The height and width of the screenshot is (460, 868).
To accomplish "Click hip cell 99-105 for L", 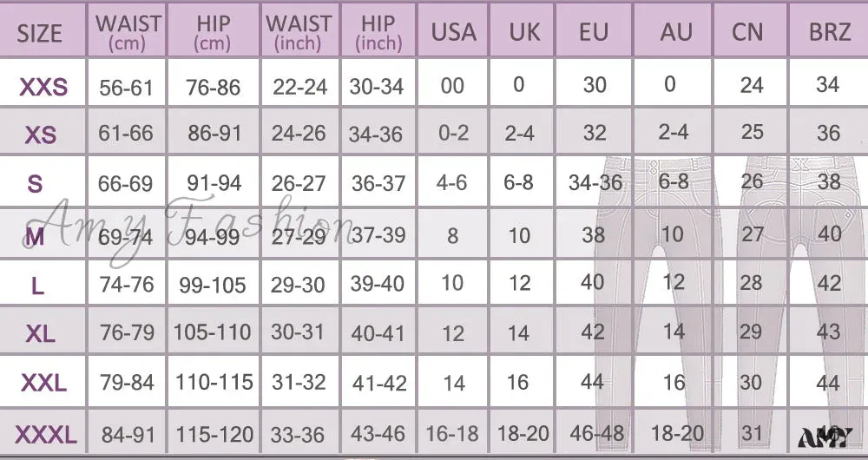I will coord(212,285).
